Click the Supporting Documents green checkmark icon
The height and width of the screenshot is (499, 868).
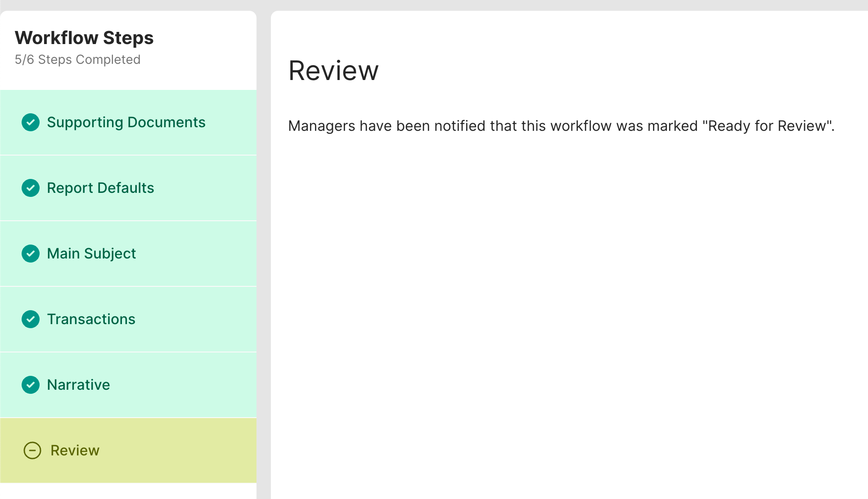pyautogui.click(x=31, y=122)
